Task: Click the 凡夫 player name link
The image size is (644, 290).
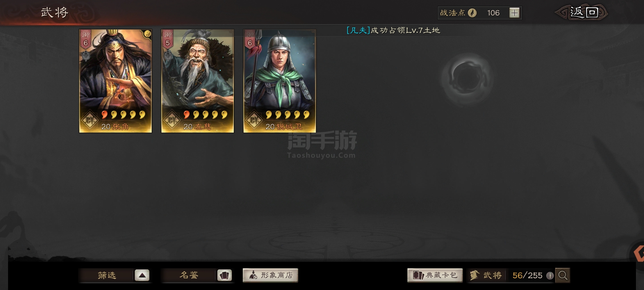Action: [358, 30]
